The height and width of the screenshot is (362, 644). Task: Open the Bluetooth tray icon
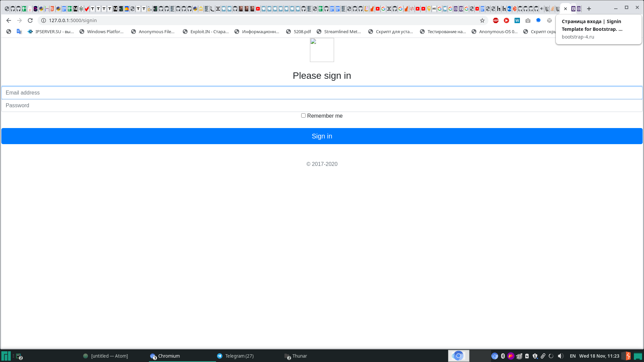coord(503,356)
